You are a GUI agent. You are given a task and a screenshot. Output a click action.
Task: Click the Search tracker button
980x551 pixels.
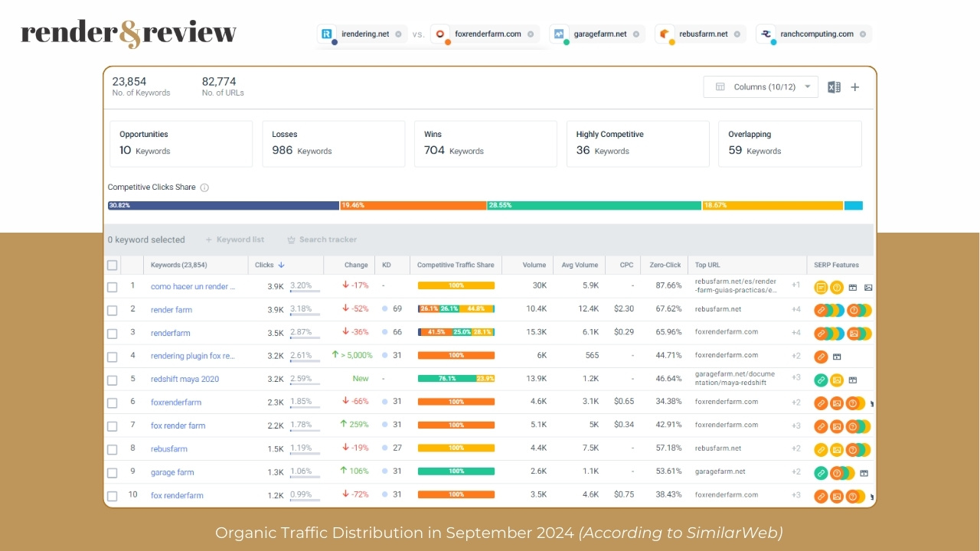tap(322, 240)
